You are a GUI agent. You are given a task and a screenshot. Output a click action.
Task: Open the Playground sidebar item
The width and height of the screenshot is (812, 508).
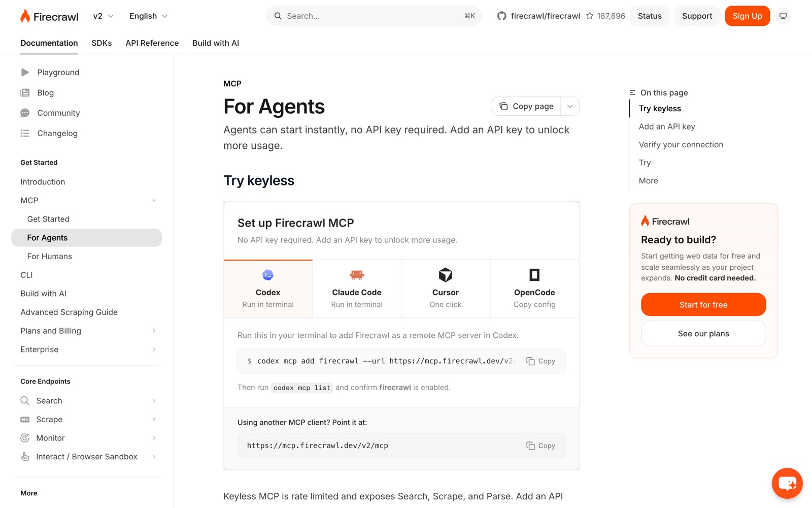(x=50, y=72)
